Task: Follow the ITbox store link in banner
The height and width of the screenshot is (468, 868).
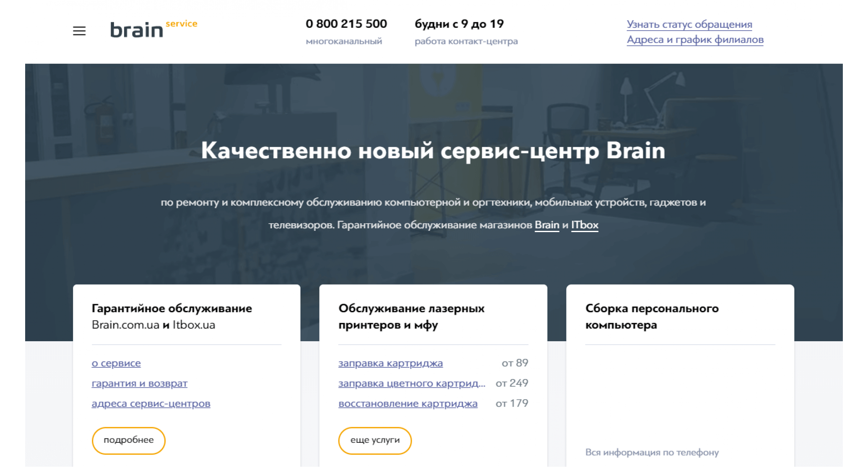Action: click(x=585, y=225)
